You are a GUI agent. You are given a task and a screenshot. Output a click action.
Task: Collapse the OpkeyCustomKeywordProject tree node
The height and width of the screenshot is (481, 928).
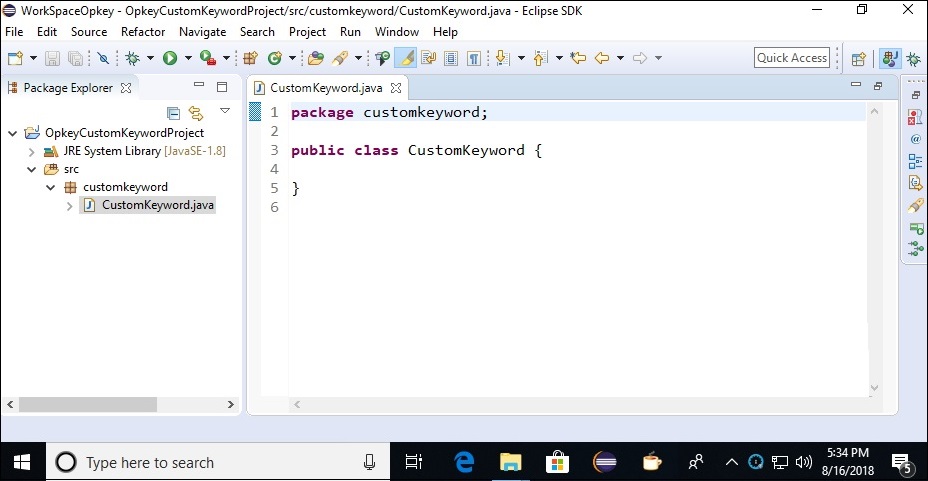[x=12, y=133]
